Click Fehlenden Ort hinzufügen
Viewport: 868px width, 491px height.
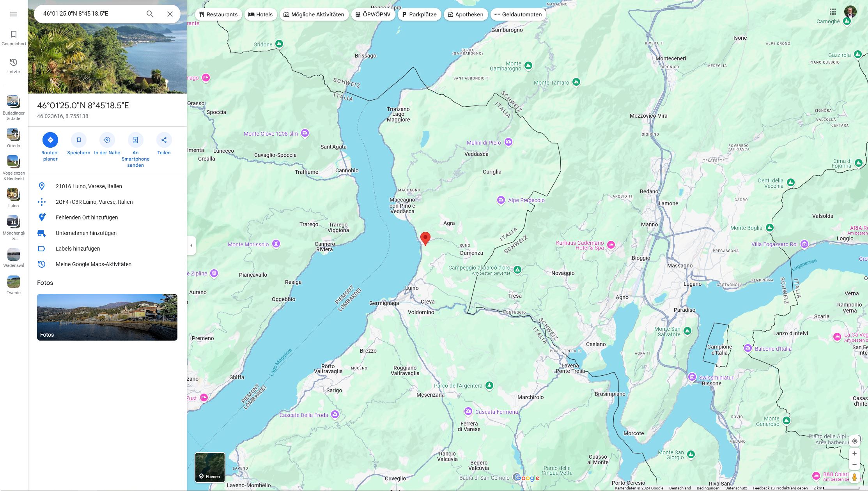tap(87, 217)
